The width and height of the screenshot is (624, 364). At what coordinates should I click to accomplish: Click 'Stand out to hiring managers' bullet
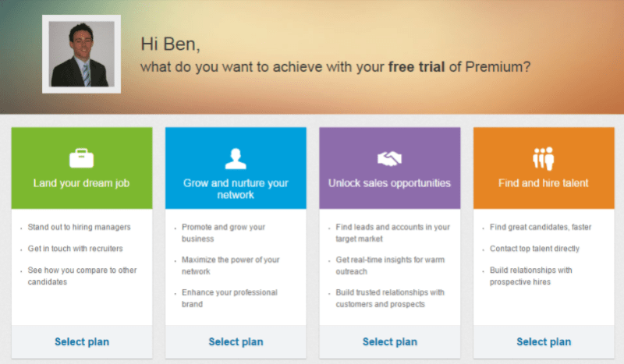pos(79,227)
